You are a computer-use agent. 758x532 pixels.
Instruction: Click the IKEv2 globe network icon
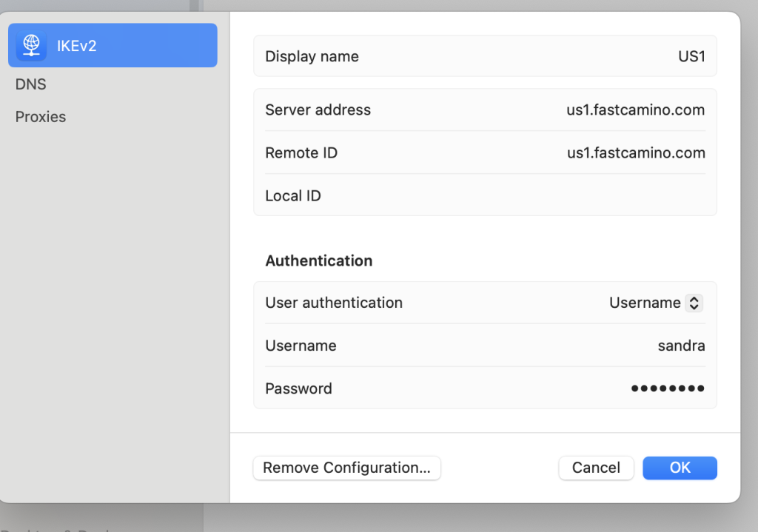31,46
